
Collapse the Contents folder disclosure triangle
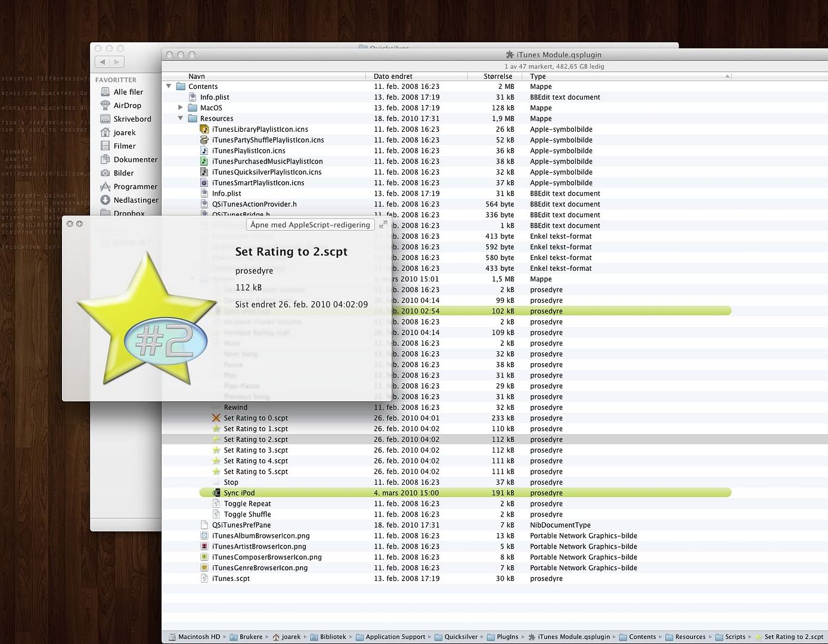coord(169,86)
